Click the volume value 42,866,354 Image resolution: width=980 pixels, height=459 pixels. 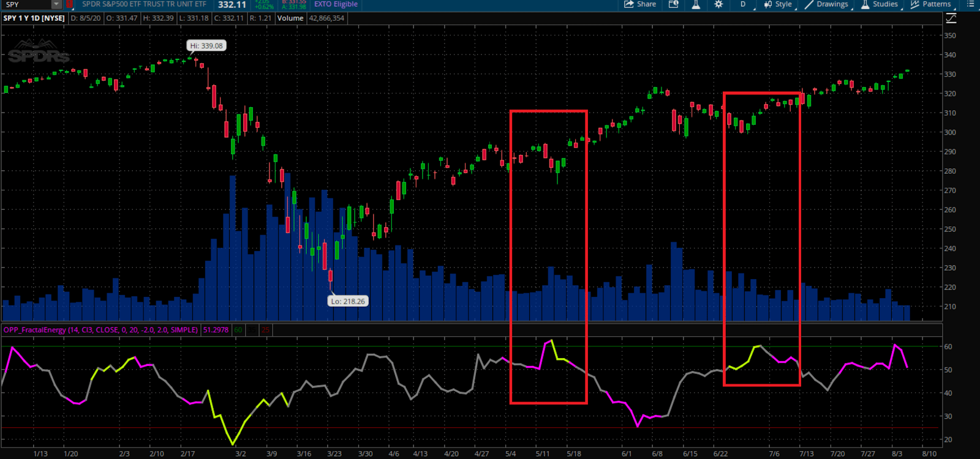click(326, 18)
